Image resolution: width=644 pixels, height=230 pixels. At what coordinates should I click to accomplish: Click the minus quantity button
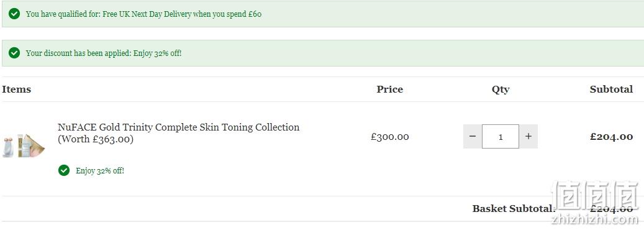tap(473, 136)
